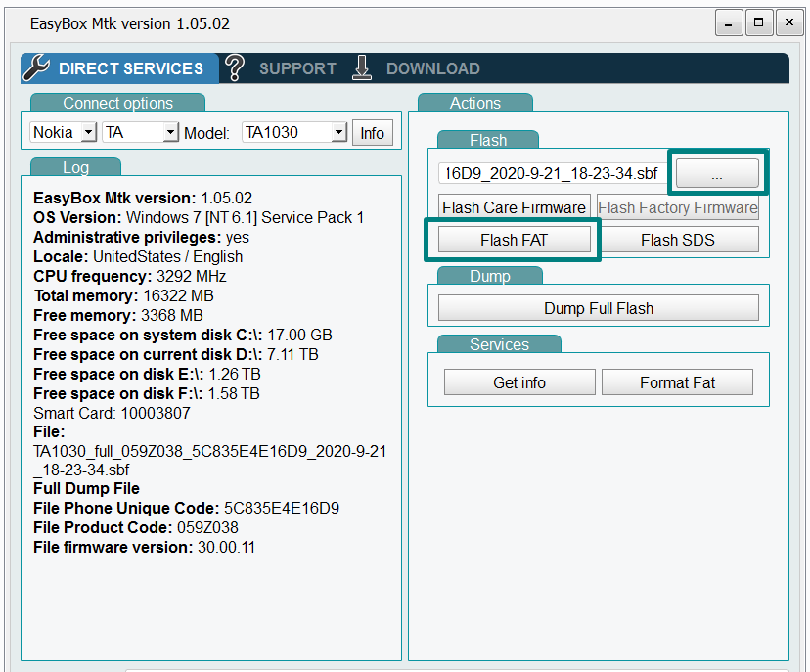Click the Info button

[x=372, y=133]
